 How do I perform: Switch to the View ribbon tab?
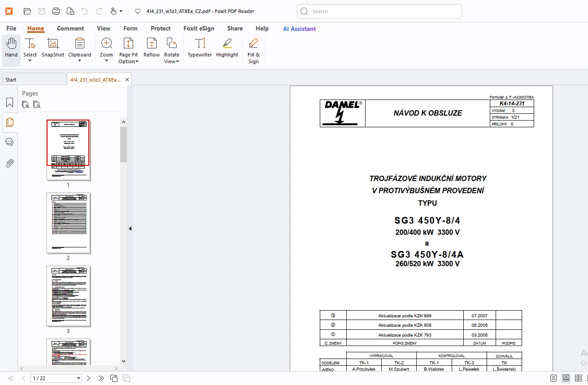pos(104,28)
